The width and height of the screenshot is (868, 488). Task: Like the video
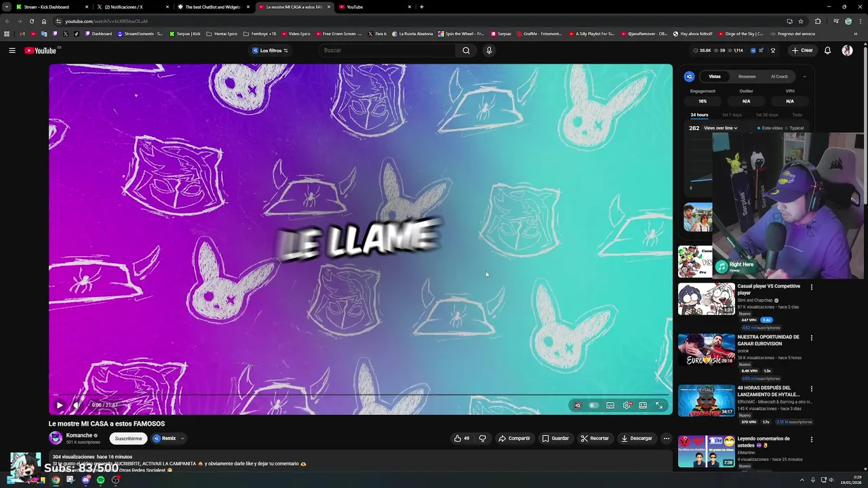pos(461,439)
